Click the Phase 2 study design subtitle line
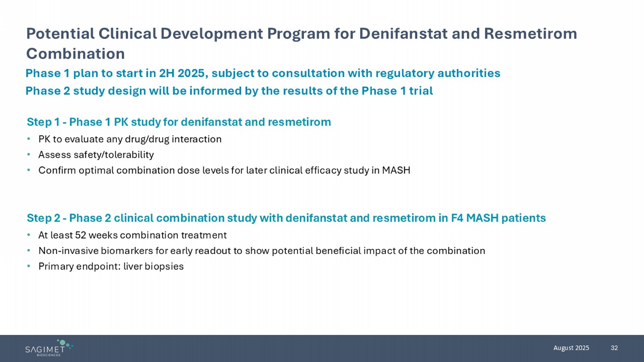Image resolution: width=644 pixels, height=362 pixels. pos(229,91)
